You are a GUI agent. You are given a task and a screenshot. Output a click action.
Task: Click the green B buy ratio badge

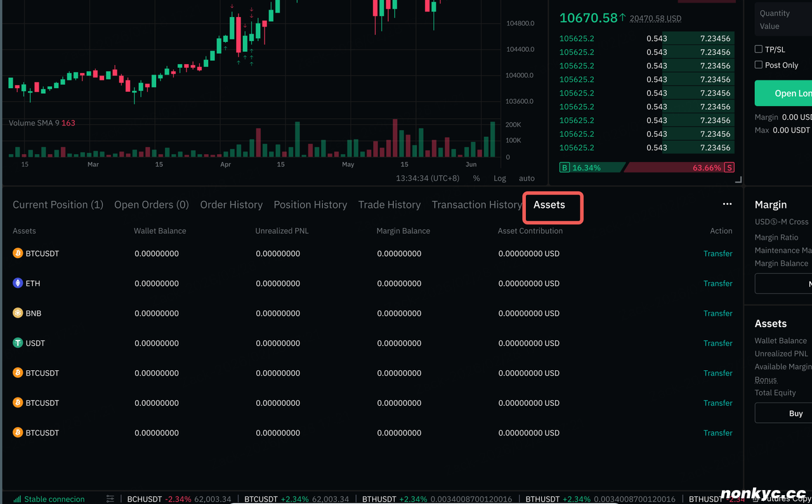click(565, 167)
